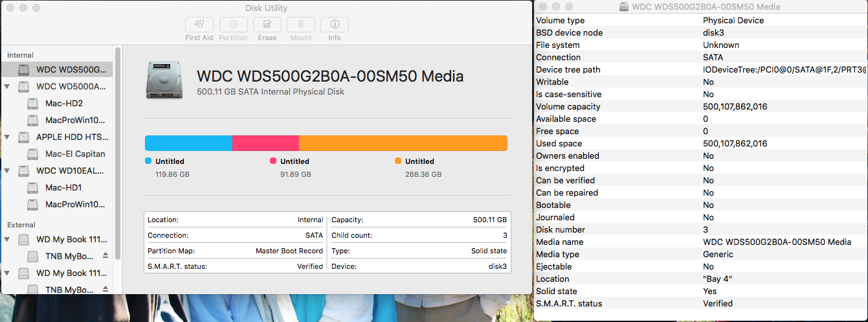
Task: Click the First Aid toolbar icon
Action: coord(199,25)
